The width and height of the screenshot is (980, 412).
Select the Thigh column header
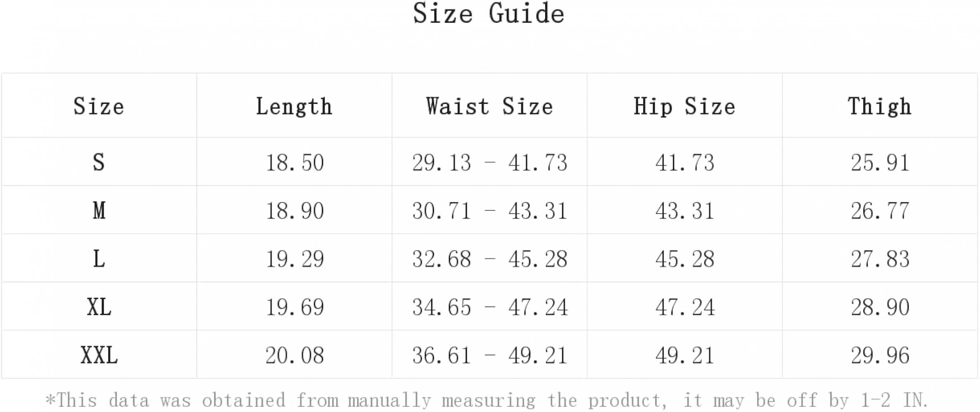pos(880,107)
